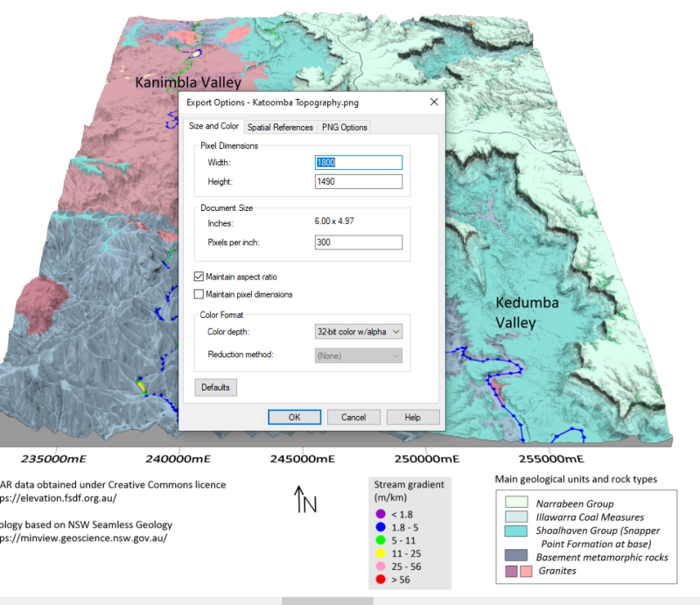Open Help from the export dialog
Viewport: 700px width, 605px height.
(412, 417)
